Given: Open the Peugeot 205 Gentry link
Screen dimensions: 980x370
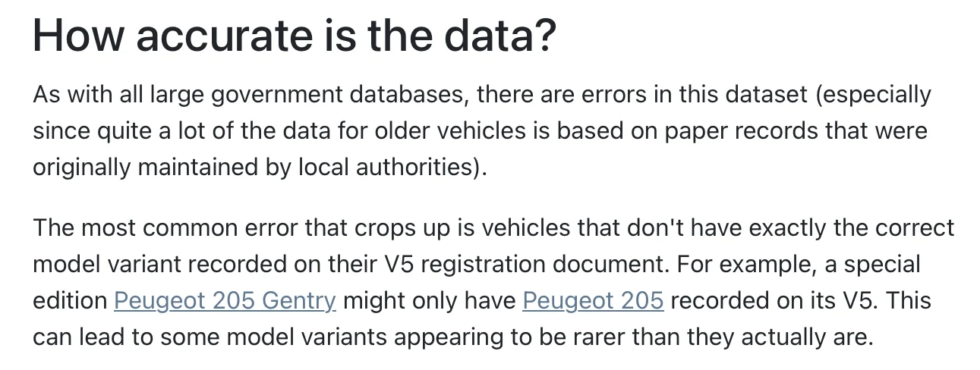Looking at the screenshot, I should coord(224,300).
